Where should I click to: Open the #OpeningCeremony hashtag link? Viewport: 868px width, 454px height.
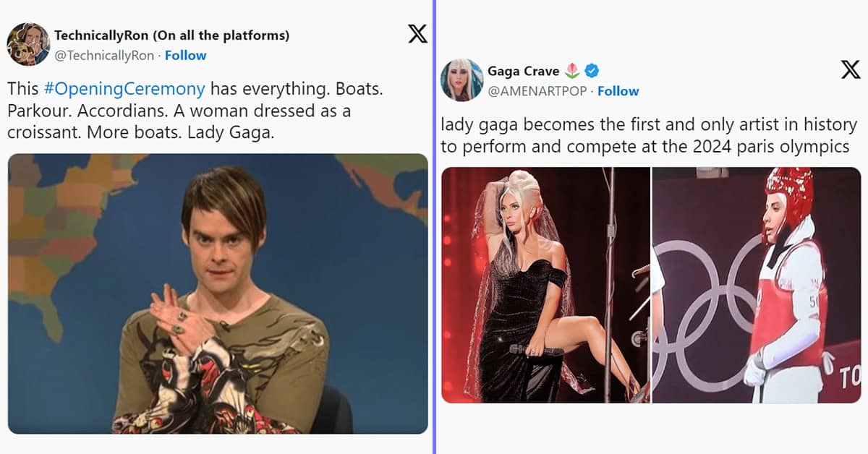pyautogui.click(x=124, y=89)
